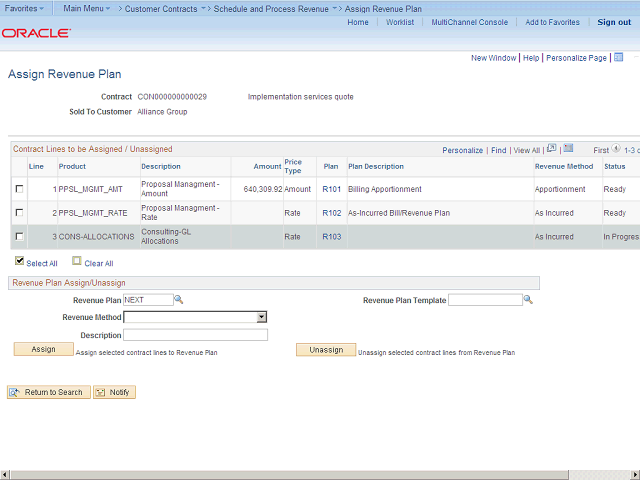Click the Clear All box icon
640x480 pixels.
coord(77,262)
